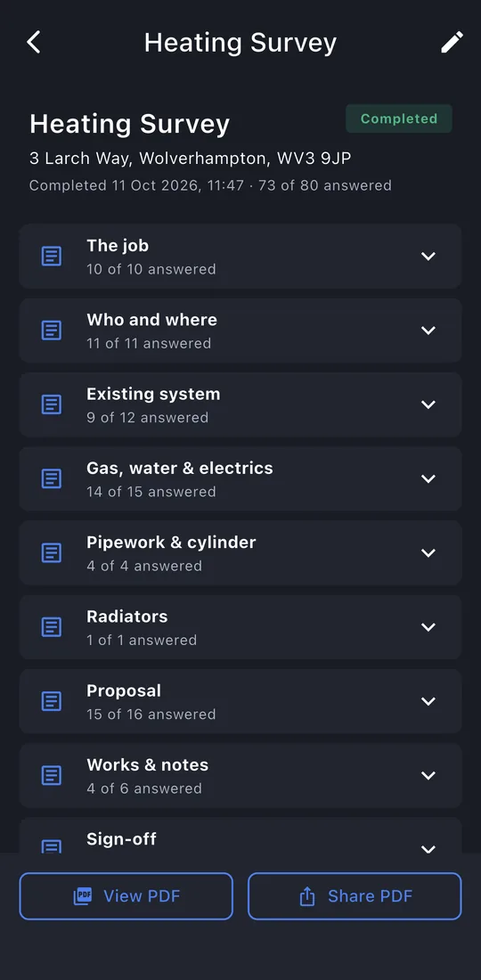Expand The job section chevron
The height and width of the screenshot is (980, 481).
pyautogui.click(x=428, y=257)
